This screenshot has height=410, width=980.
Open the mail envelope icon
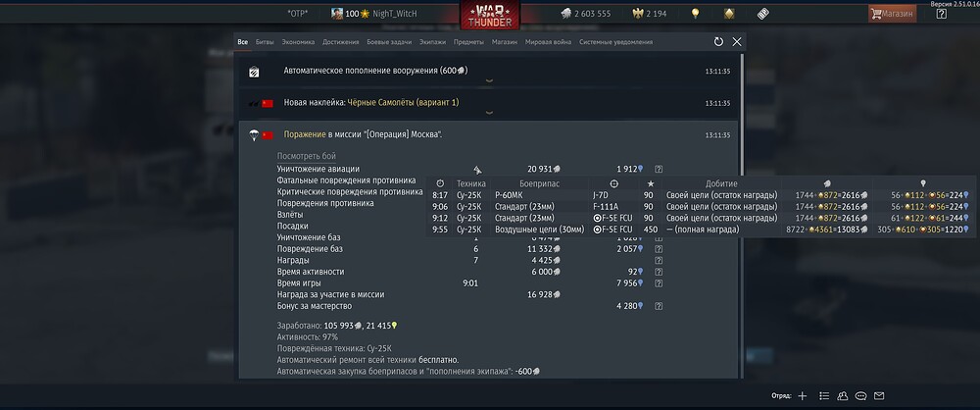click(879, 395)
